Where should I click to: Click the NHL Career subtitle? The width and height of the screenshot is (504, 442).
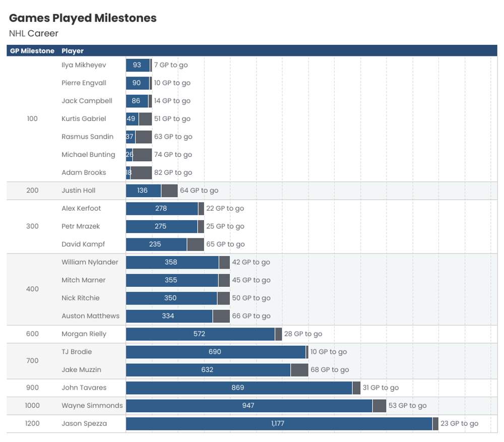33,33
